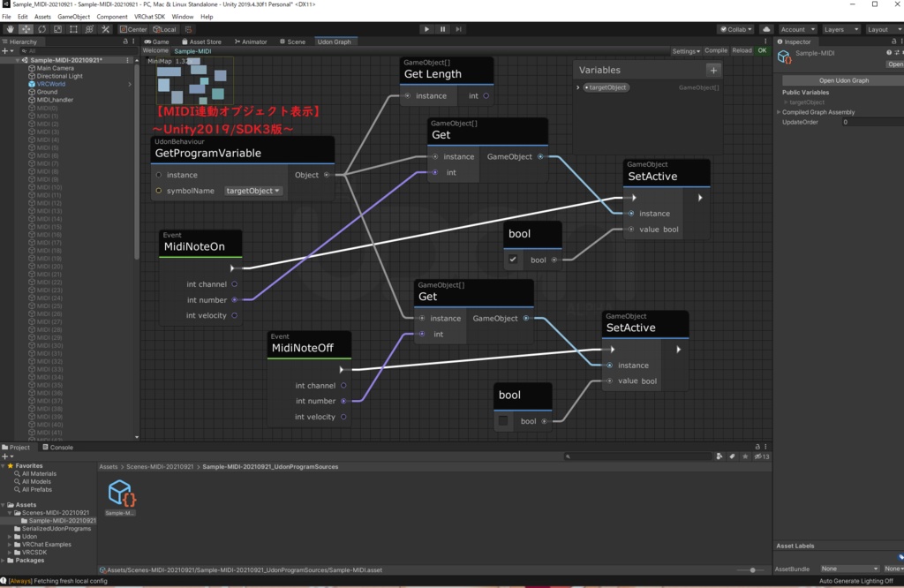Click the Step frame button
This screenshot has width=904, height=588.
coord(459,29)
